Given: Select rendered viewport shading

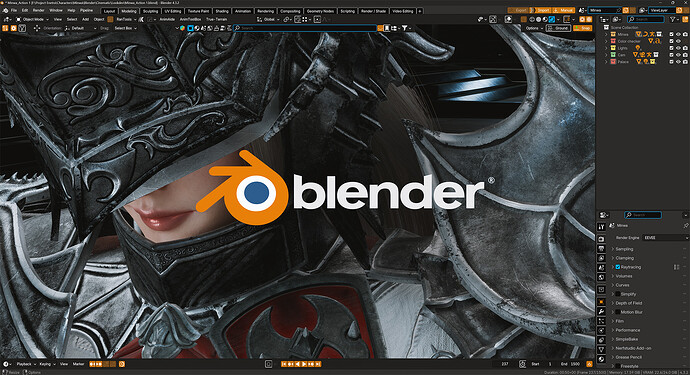Looking at the screenshot, I should [x=552, y=19].
